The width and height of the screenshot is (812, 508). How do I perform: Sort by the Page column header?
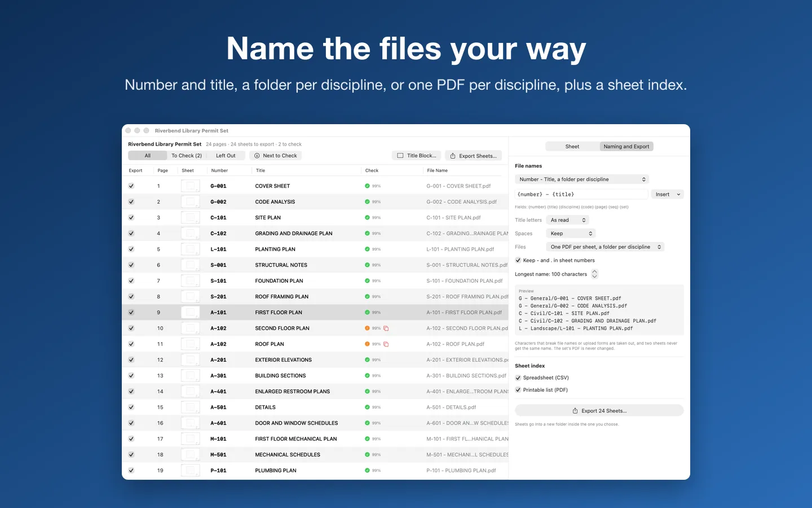[x=162, y=170]
